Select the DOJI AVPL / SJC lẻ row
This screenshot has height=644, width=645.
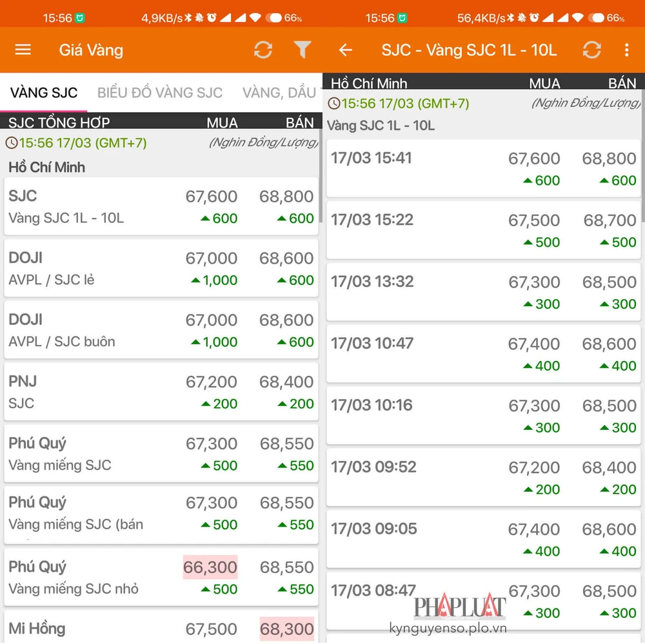(161, 268)
